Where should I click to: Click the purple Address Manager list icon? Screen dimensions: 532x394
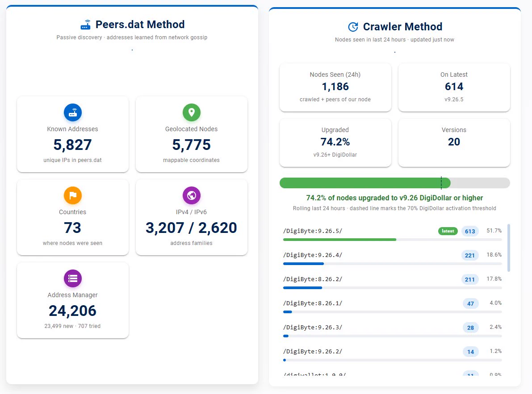(x=73, y=278)
